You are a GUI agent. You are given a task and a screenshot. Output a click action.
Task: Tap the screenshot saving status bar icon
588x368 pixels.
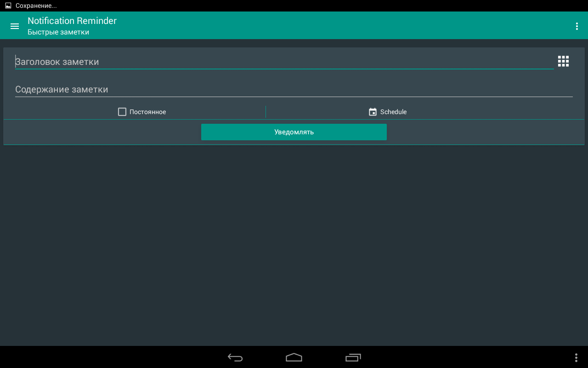pyautogui.click(x=8, y=6)
